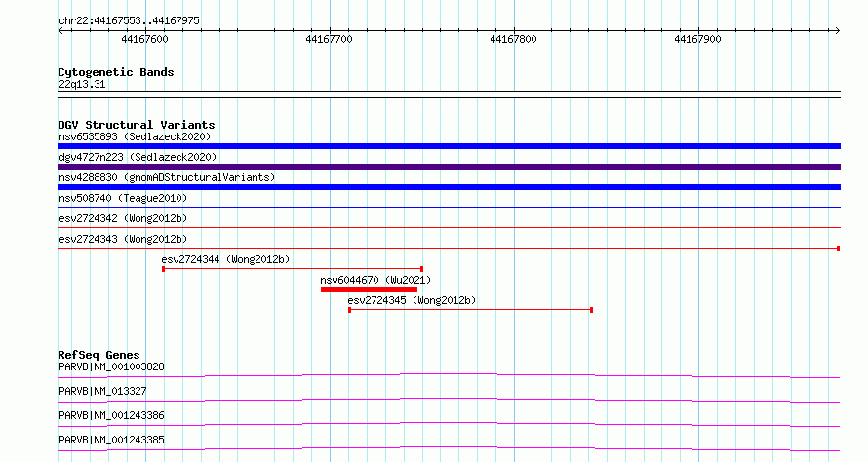
Task: Click the blue bar under nsv6535893
Action: tap(449, 146)
